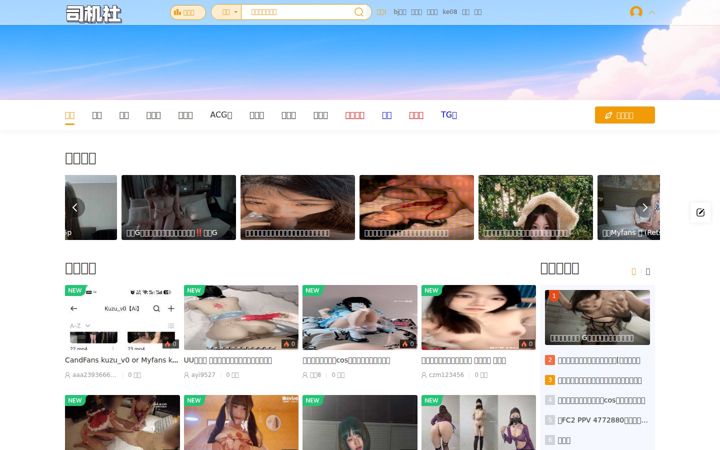
Task: Open author profile 'ayi9527'
Action: [200, 375]
